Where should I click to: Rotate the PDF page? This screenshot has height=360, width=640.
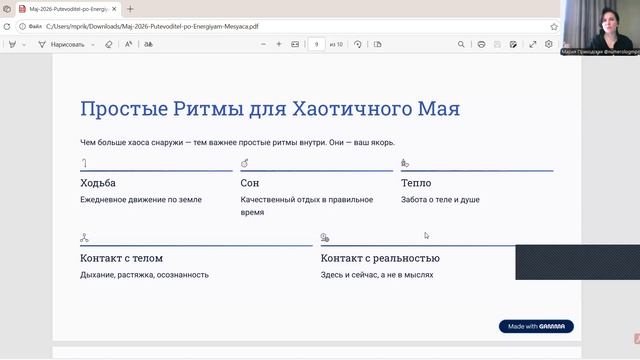358,44
